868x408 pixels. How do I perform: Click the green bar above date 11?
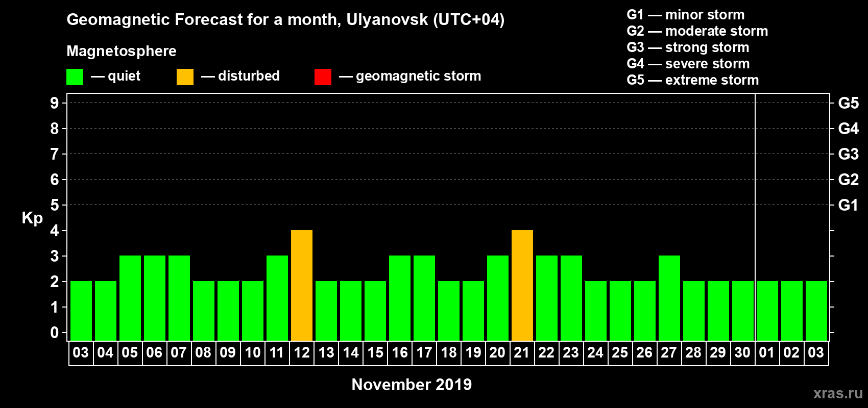tap(277, 298)
